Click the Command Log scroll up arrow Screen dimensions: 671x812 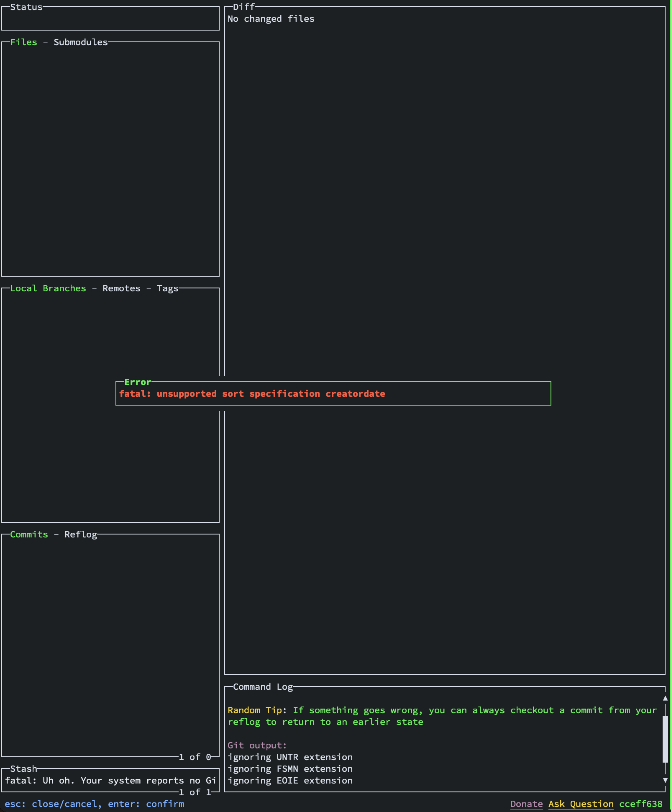click(665, 698)
